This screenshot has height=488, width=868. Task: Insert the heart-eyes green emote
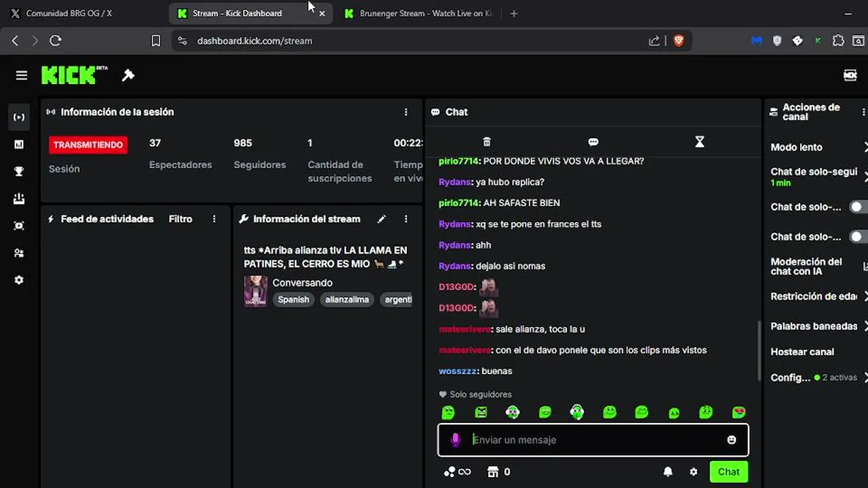739,412
